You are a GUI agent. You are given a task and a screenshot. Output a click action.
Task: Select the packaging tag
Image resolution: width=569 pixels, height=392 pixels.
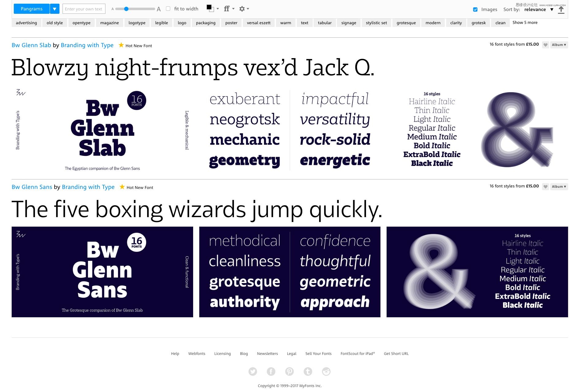[206, 23]
